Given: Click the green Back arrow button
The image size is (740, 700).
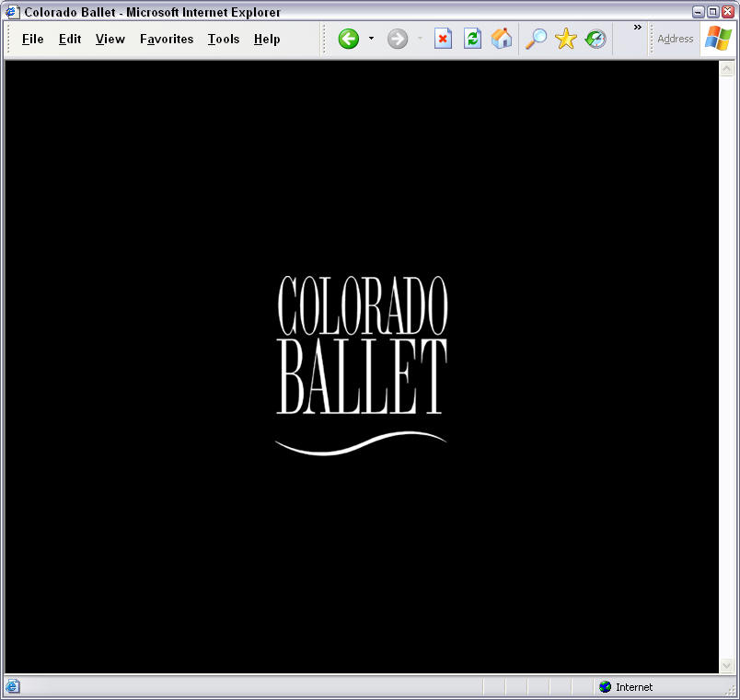Looking at the screenshot, I should coord(348,39).
